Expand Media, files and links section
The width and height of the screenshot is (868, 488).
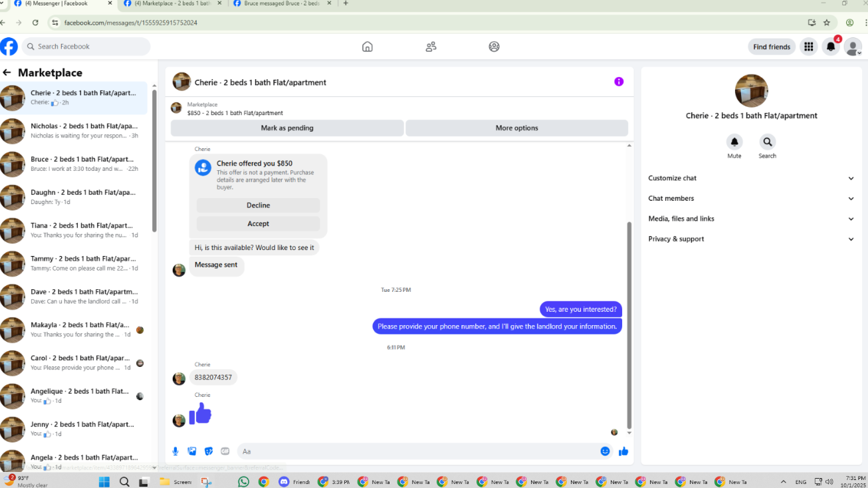(x=751, y=219)
